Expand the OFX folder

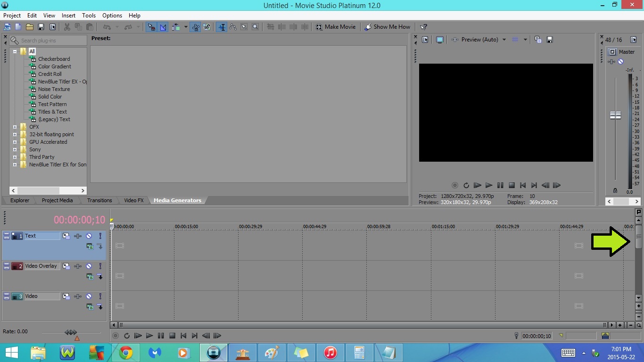(x=15, y=127)
